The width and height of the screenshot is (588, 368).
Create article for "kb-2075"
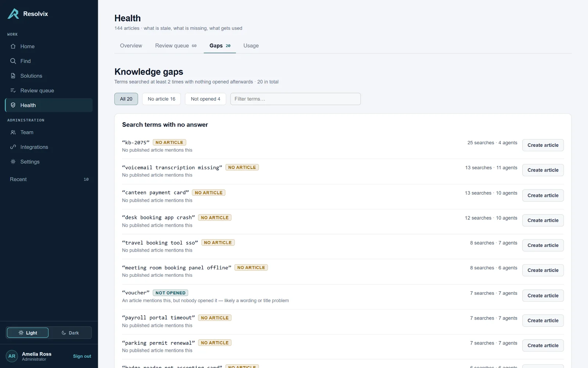tap(543, 145)
